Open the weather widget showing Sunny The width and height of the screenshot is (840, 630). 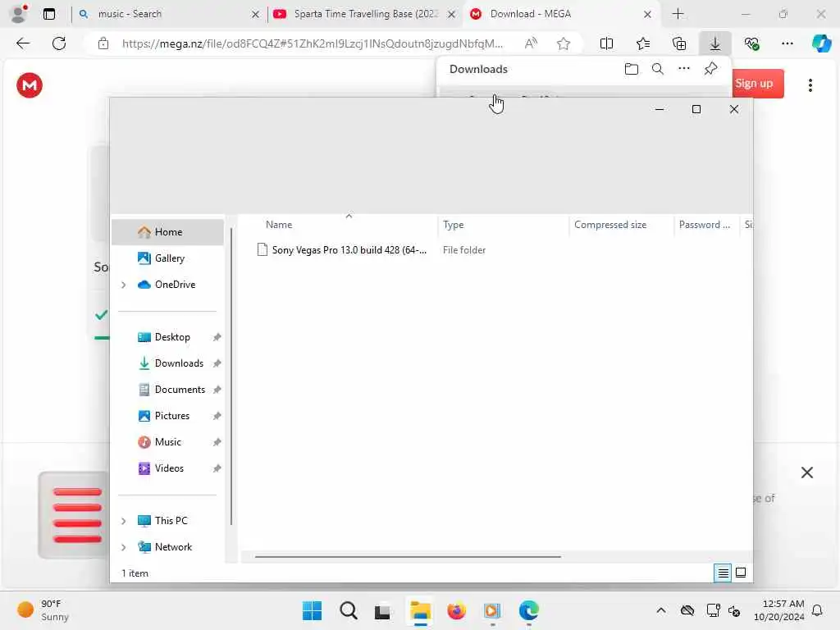(44, 610)
